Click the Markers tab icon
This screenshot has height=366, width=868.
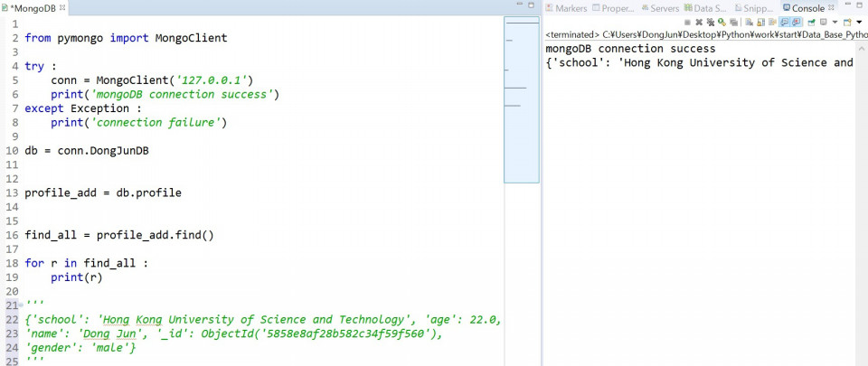(550, 8)
